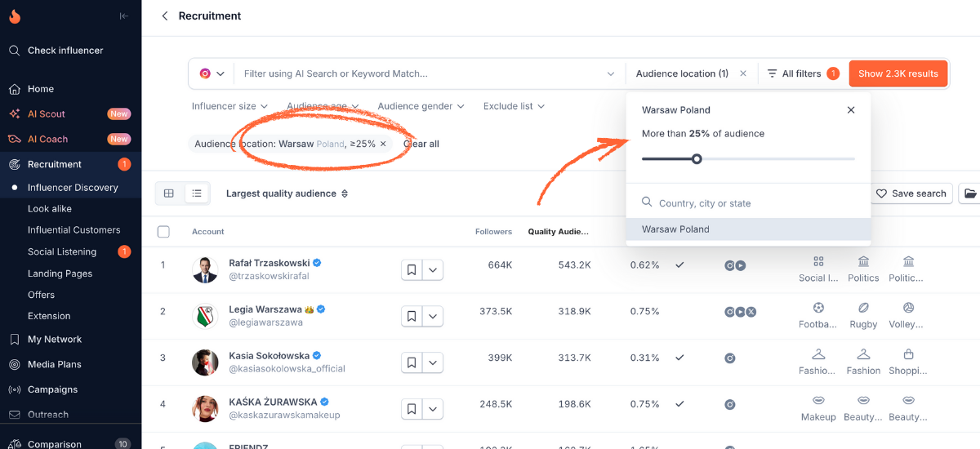Close the Warsaw Poland location popup
The height and width of the screenshot is (449, 980).
pyautogui.click(x=851, y=110)
